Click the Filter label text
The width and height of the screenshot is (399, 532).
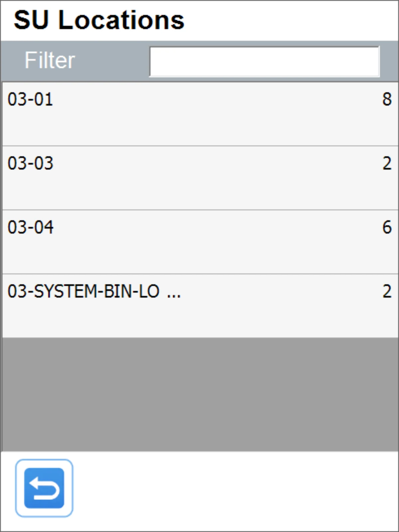click(x=50, y=61)
